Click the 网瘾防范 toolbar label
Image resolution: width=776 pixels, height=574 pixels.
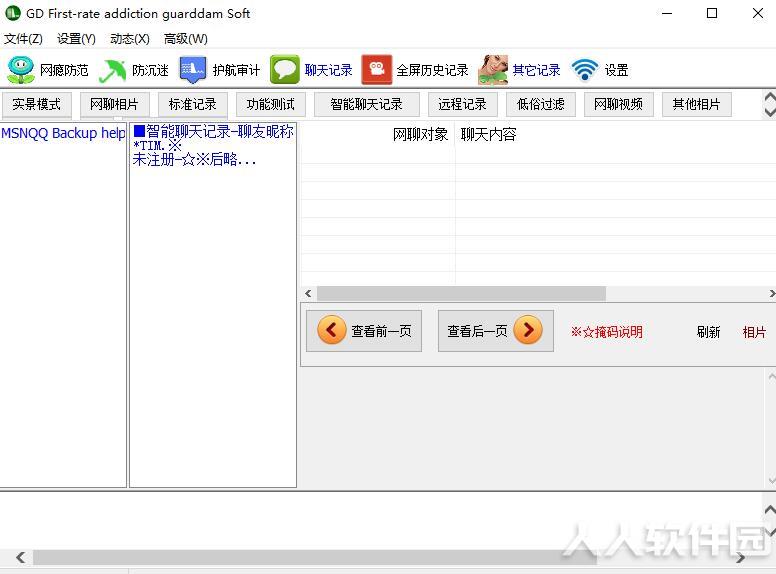pyautogui.click(x=64, y=70)
